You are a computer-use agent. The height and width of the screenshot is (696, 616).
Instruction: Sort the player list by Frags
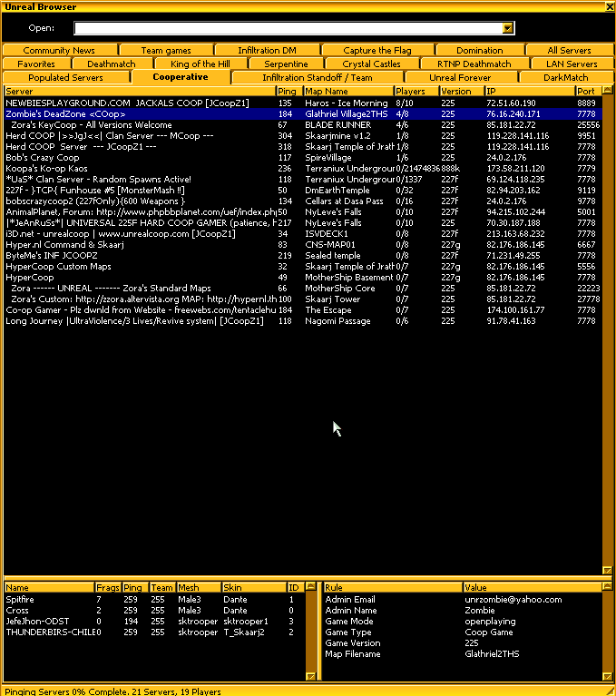tap(107, 588)
